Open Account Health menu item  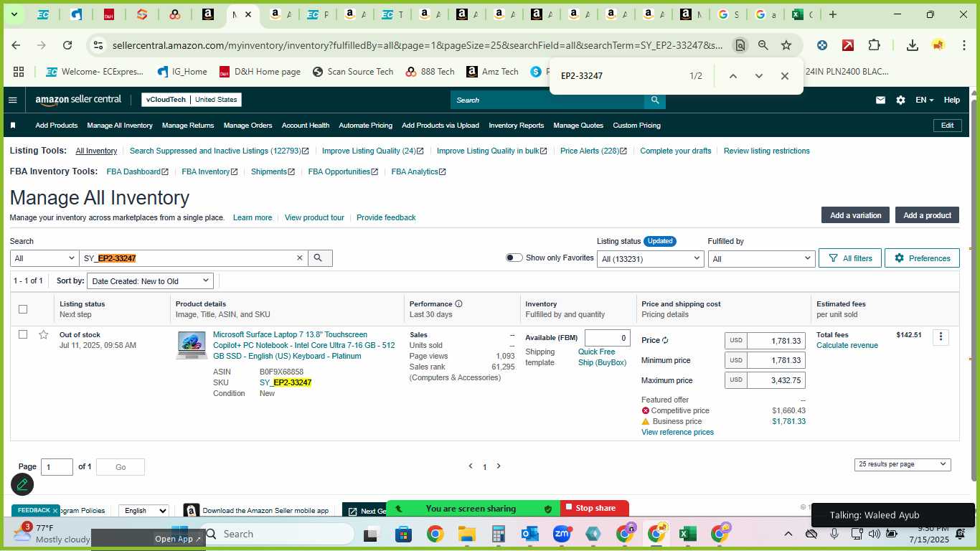point(306,126)
